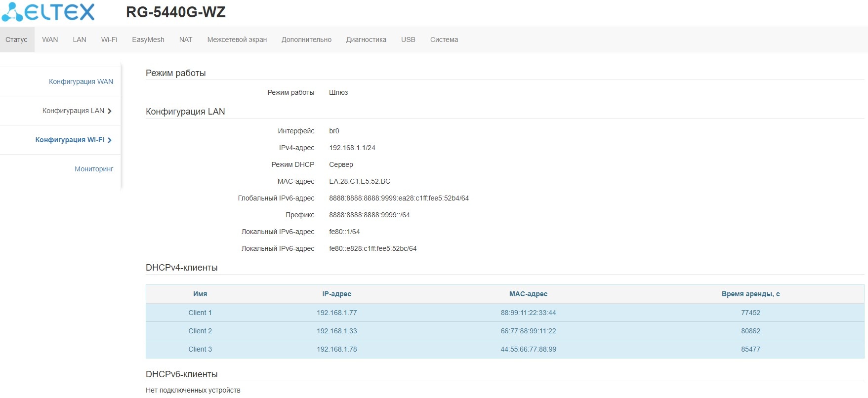Screen dimensions: 868x398
Task: Open the Дополнительно tab
Action: point(306,40)
